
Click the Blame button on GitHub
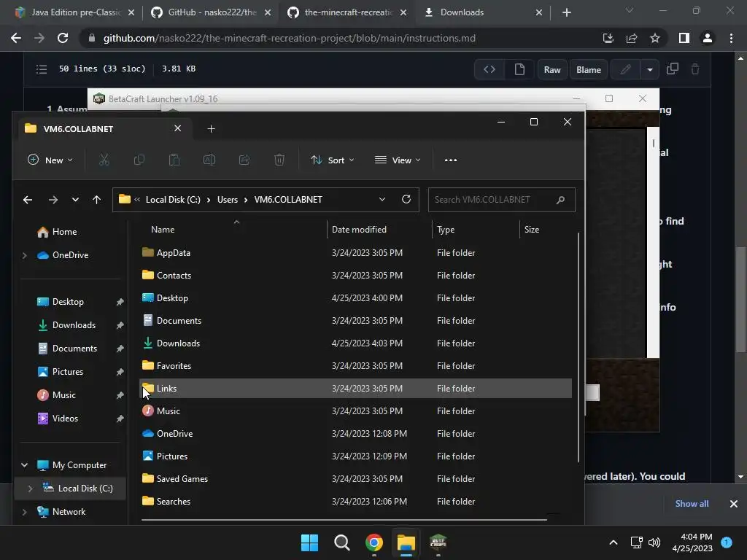pyautogui.click(x=589, y=69)
